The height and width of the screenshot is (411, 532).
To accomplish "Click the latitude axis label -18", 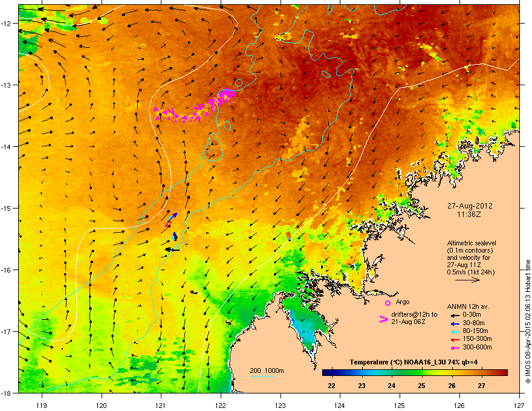I will (x=6, y=393).
